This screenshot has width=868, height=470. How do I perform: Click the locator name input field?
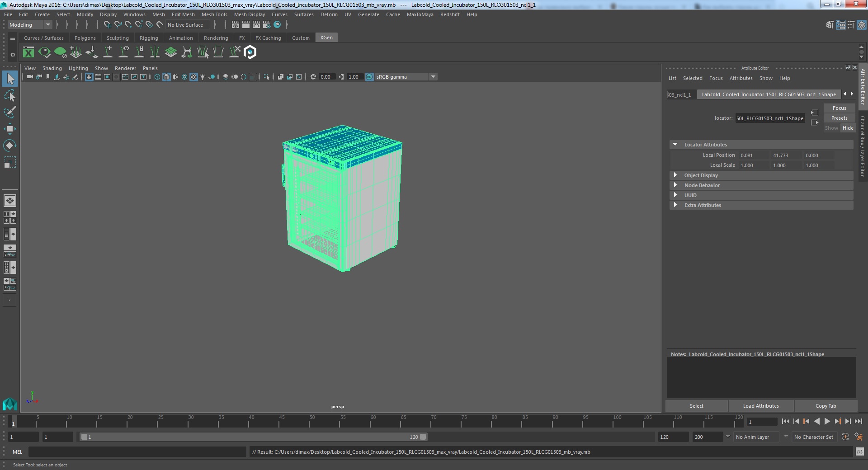coord(770,118)
